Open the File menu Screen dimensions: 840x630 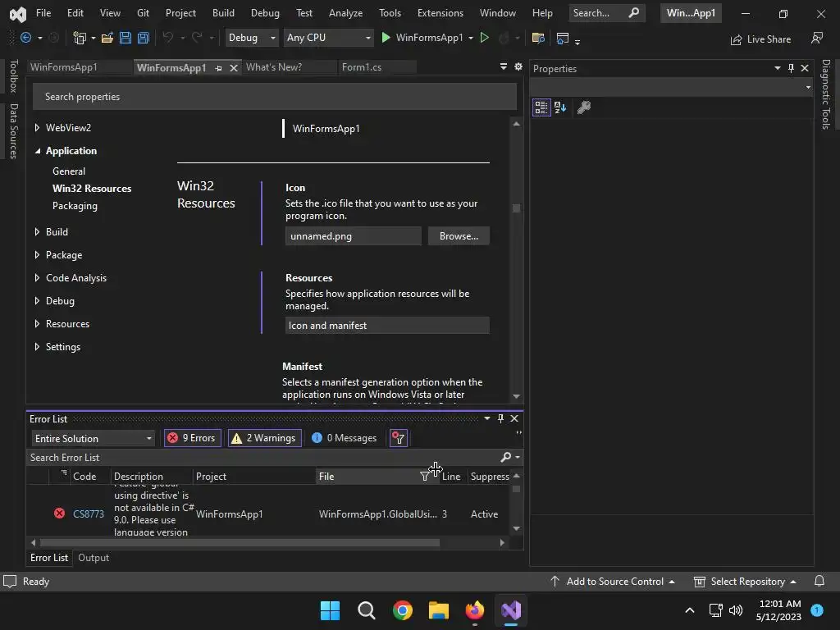(43, 13)
